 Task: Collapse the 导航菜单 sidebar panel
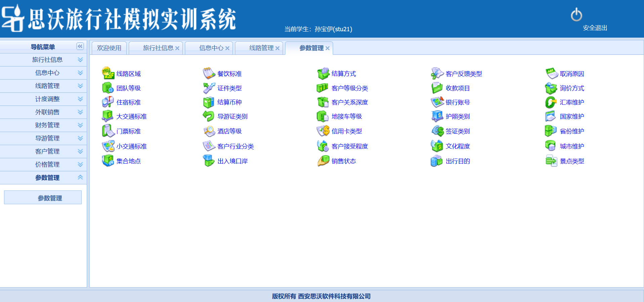(80, 46)
